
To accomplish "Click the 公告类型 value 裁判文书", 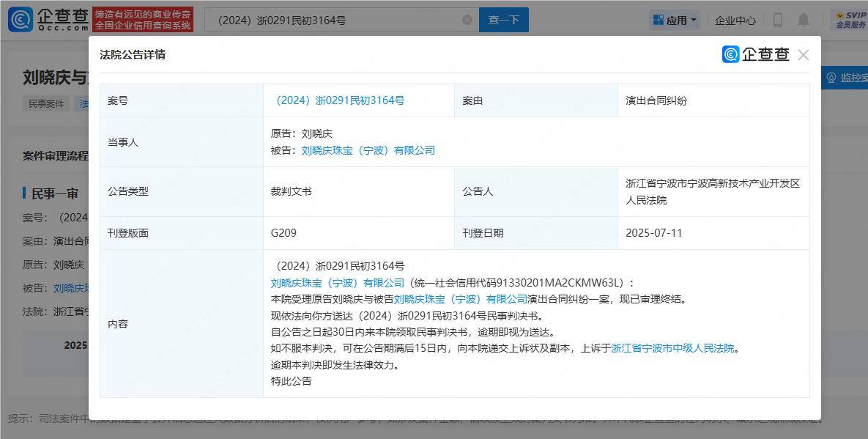I will pyautogui.click(x=292, y=191).
